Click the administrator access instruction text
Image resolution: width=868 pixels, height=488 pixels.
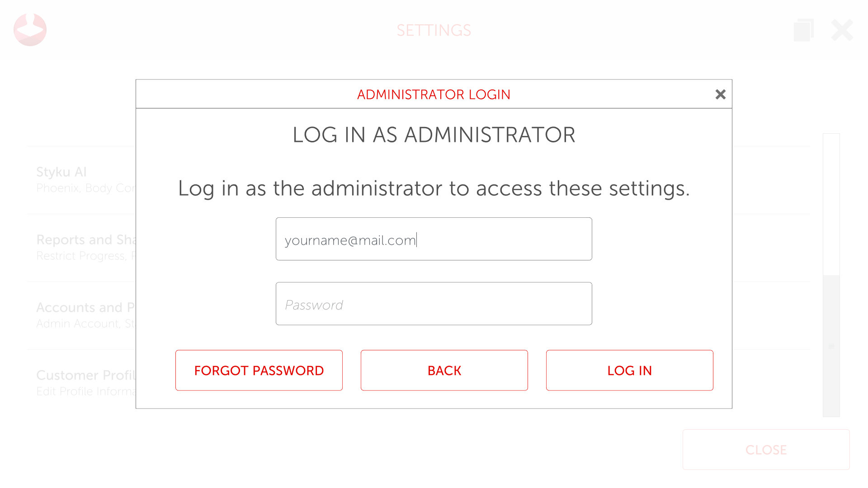coord(434,188)
